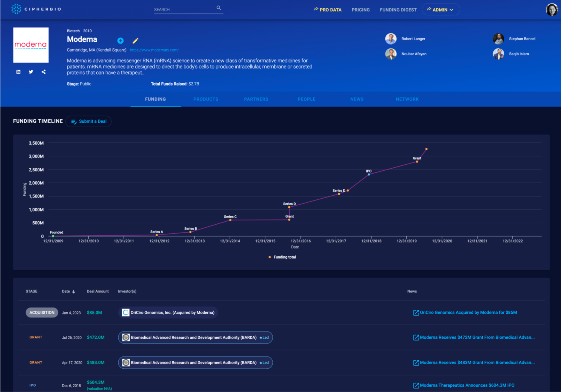The image size is (561, 392).
Task: Click the IPO point on the chart
Action: click(x=369, y=174)
